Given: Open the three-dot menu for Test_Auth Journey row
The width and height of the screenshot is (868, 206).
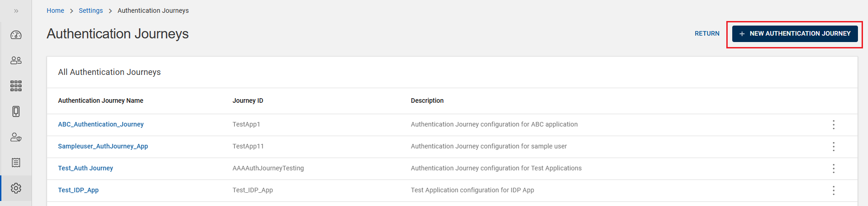Looking at the screenshot, I should click(x=833, y=169).
